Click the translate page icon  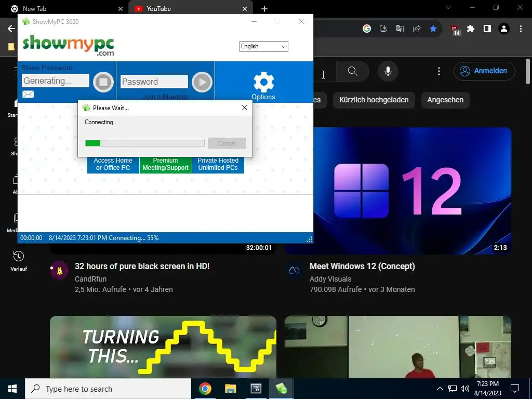[400, 29]
